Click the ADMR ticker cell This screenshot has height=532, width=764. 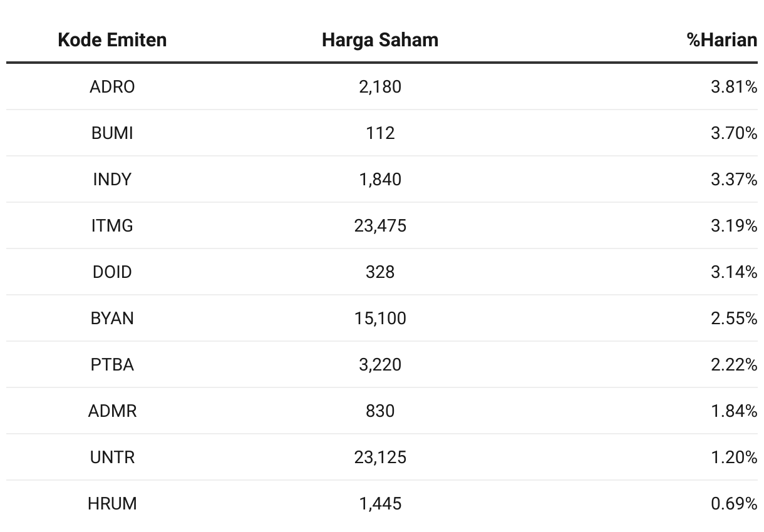pyautogui.click(x=112, y=411)
